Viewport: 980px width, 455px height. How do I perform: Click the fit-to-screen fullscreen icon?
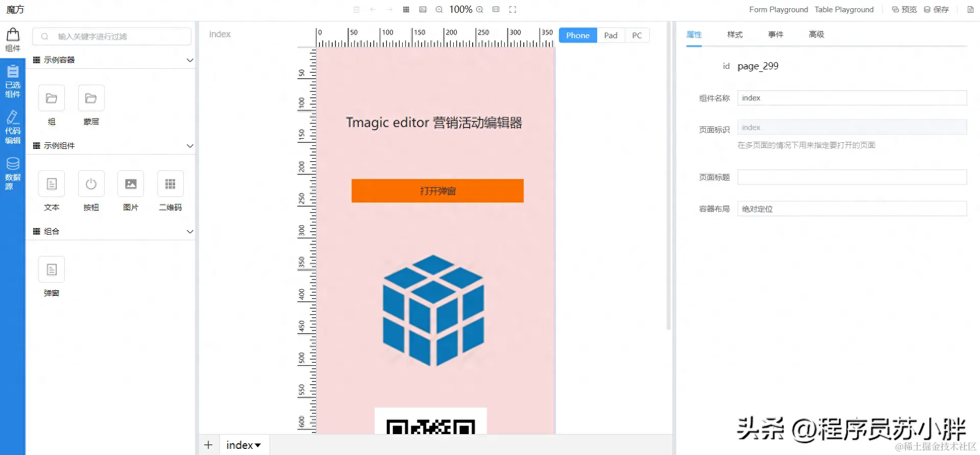[x=513, y=9]
